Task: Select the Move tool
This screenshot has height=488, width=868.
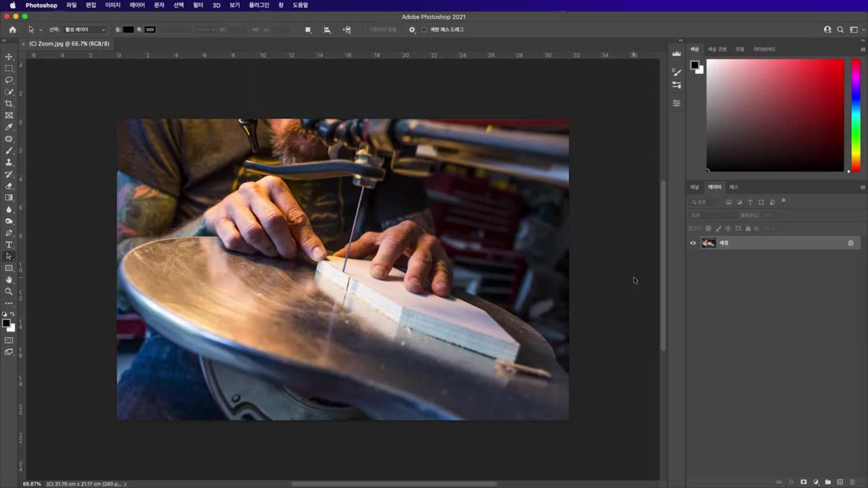Action: [x=9, y=56]
